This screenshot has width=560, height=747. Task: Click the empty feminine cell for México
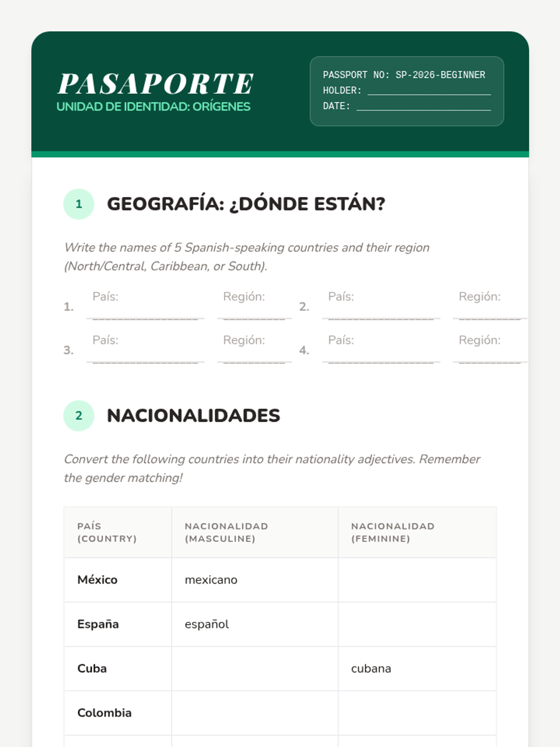417,580
